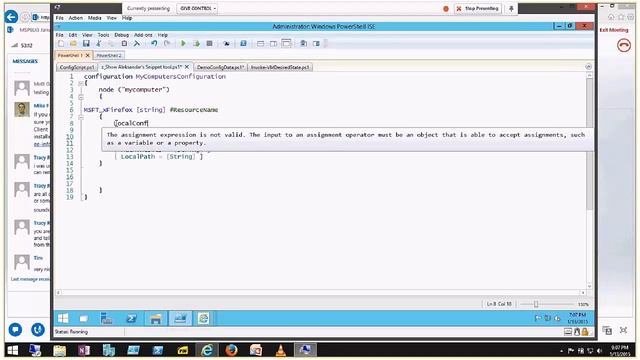Switch to the Invoke-xVMDesiredState.ps1 tab

tap(280, 67)
